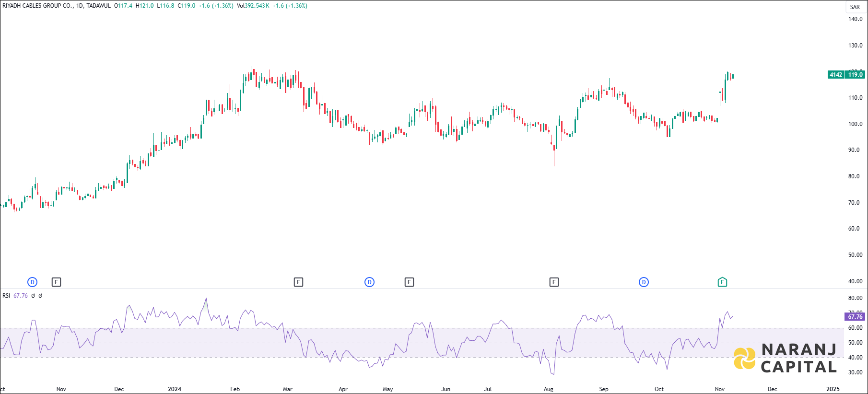This screenshot has width=868, height=394.
Task: Open the earnings marker in mid-May 2024
Action: pos(409,282)
